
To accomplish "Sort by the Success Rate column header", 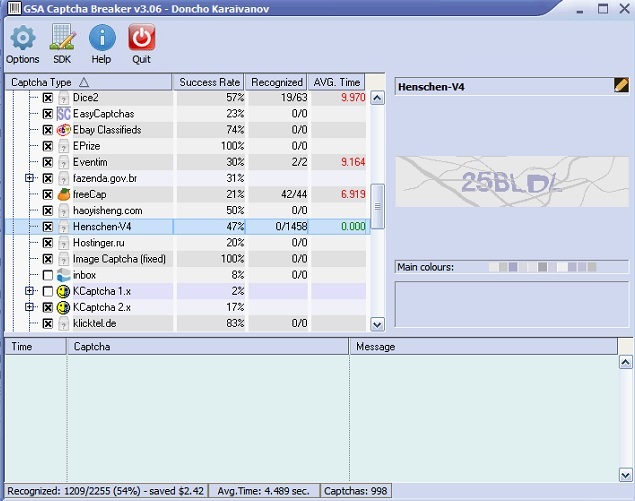I will (209, 82).
